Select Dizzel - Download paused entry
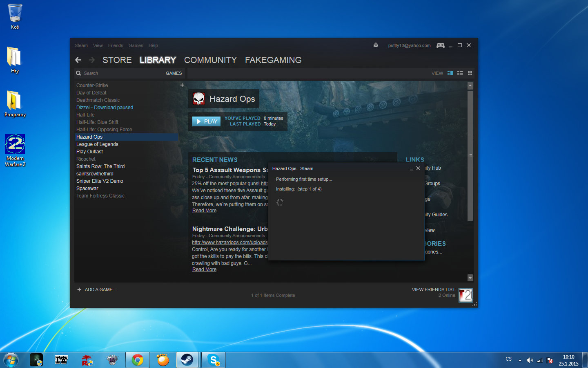588x368 pixels. click(x=105, y=108)
